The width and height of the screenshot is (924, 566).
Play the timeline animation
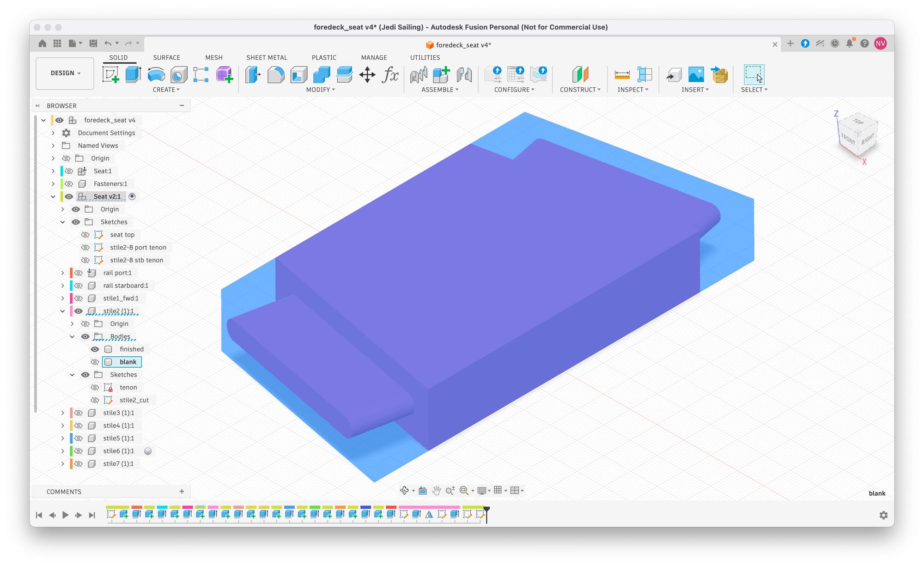click(x=66, y=515)
